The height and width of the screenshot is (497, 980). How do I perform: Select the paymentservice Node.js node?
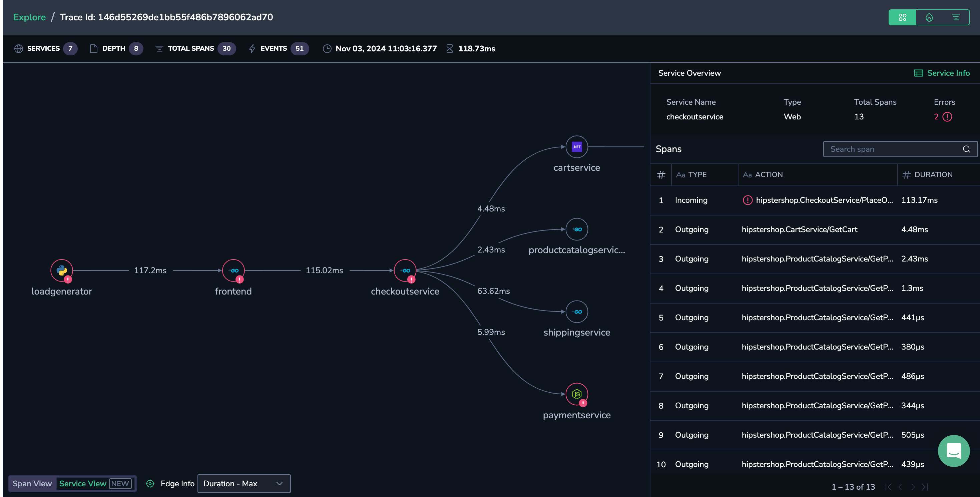577,394
